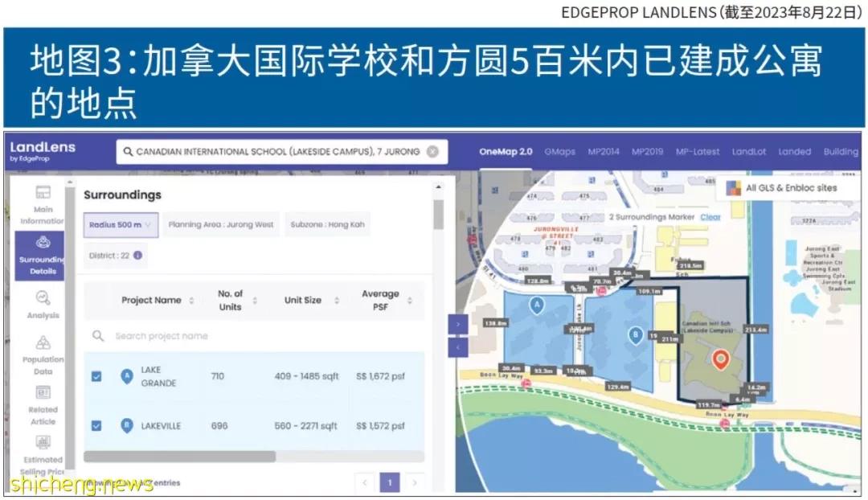Select map pin B on the map
The width and height of the screenshot is (868, 500).
click(x=636, y=335)
